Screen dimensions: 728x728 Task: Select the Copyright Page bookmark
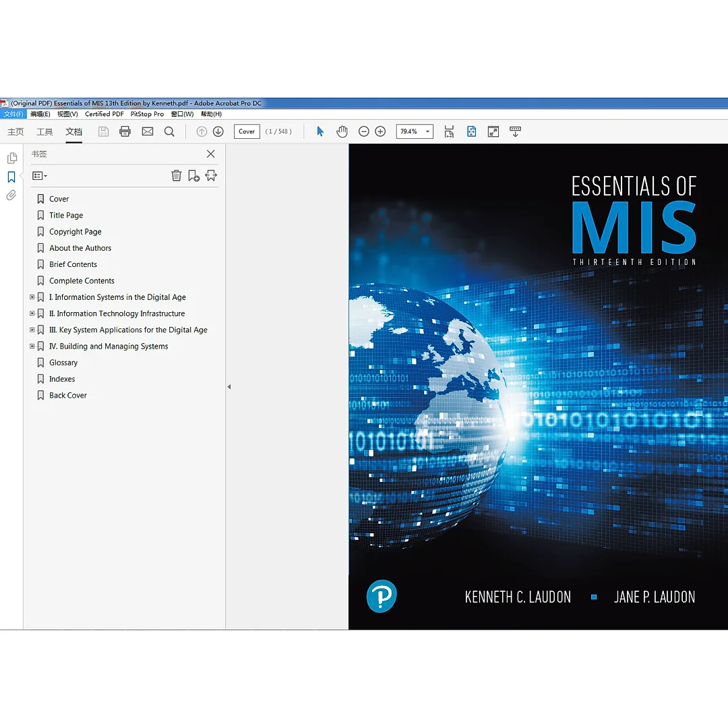[75, 232]
